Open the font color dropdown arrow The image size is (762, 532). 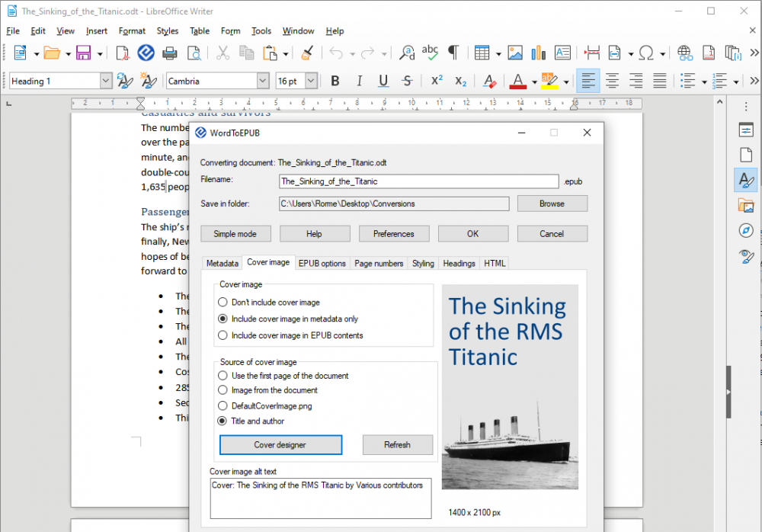pos(534,82)
